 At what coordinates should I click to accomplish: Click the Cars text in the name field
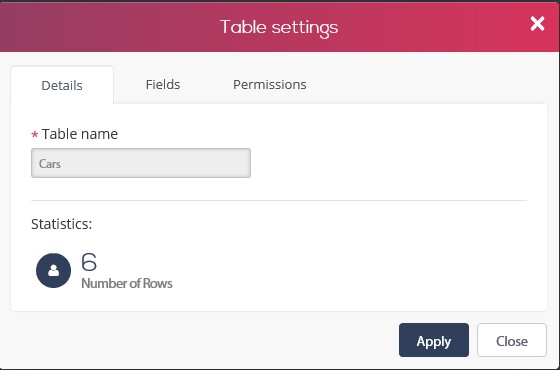click(x=50, y=164)
